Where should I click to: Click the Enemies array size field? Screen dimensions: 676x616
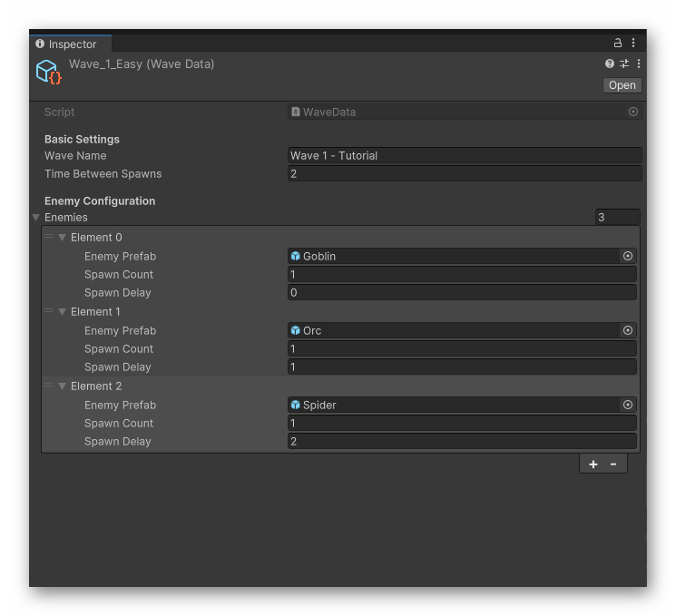click(617, 218)
